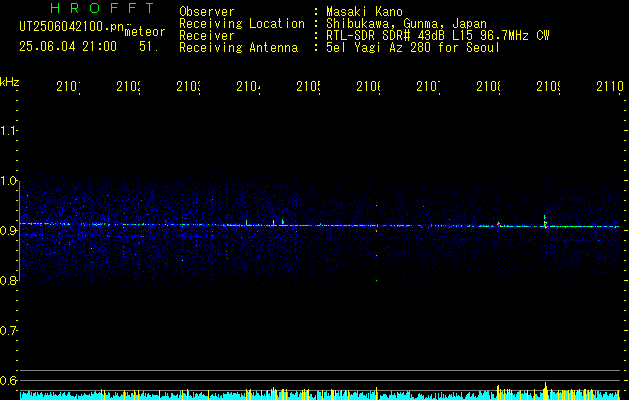Click the 1.0 kHz axis label

(x=8, y=181)
